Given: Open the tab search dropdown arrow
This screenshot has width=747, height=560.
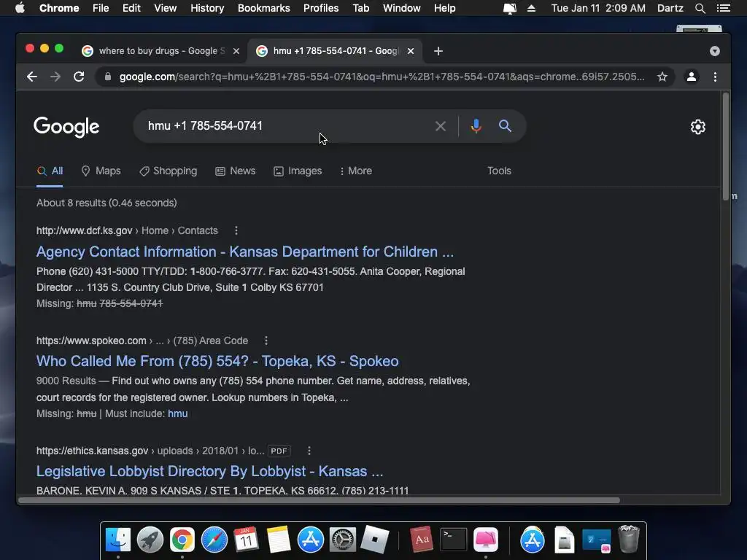Looking at the screenshot, I should 715,51.
